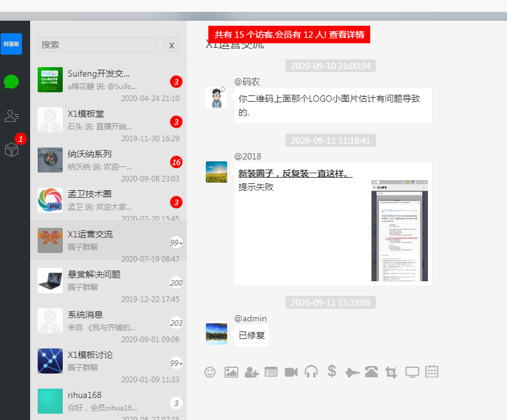The width and height of the screenshot is (507, 420).
Task: Click the airplane icon in chat toolbar
Action: click(x=352, y=372)
